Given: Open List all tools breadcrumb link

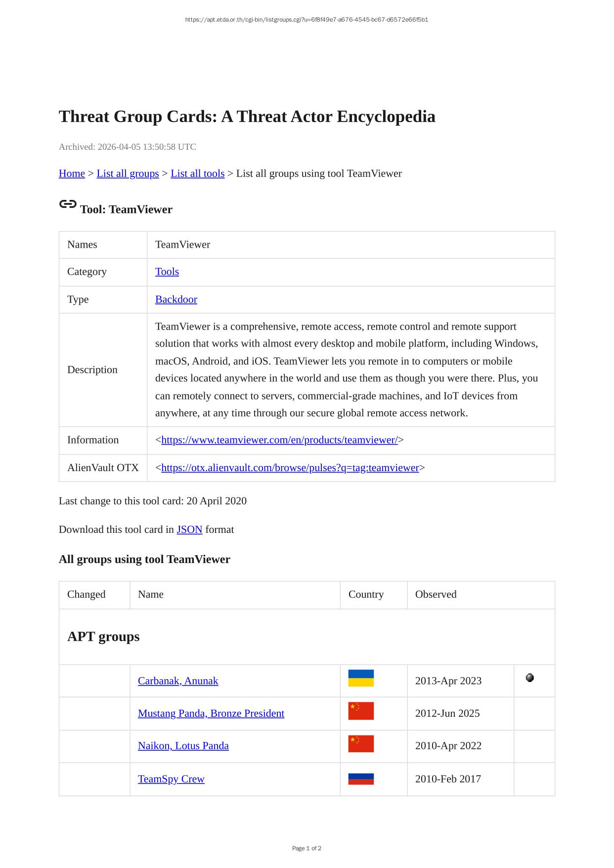Looking at the screenshot, I should [197, 174].
